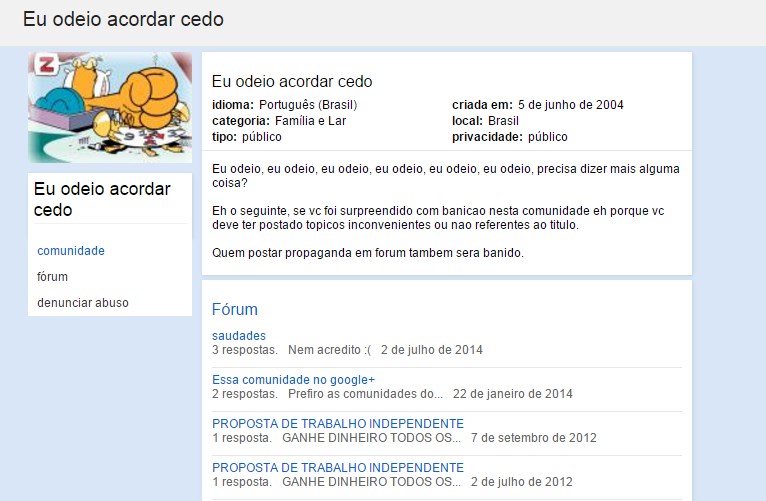Screen dimensions: 766x501
Task: Open the saudades forum topic
Action: pyautogui.click(x=239, y=336)
